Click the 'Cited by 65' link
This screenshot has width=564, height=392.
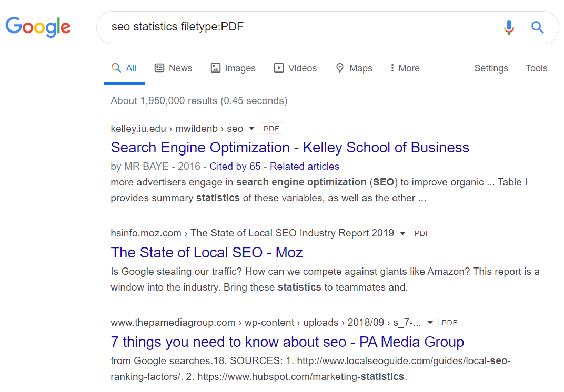(235, 166)
